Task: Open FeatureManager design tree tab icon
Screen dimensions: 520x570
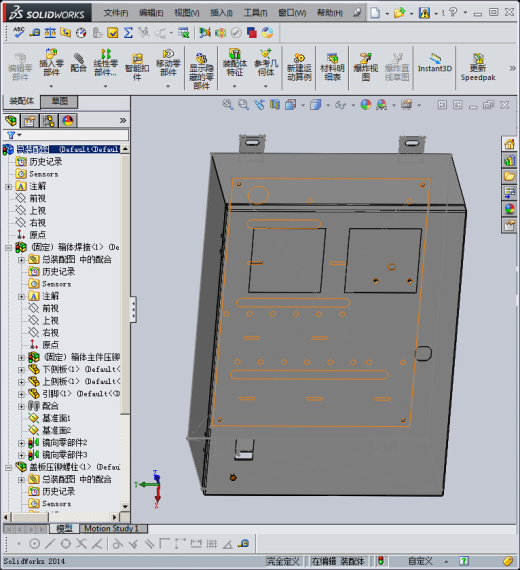Action: pos(11,120)
